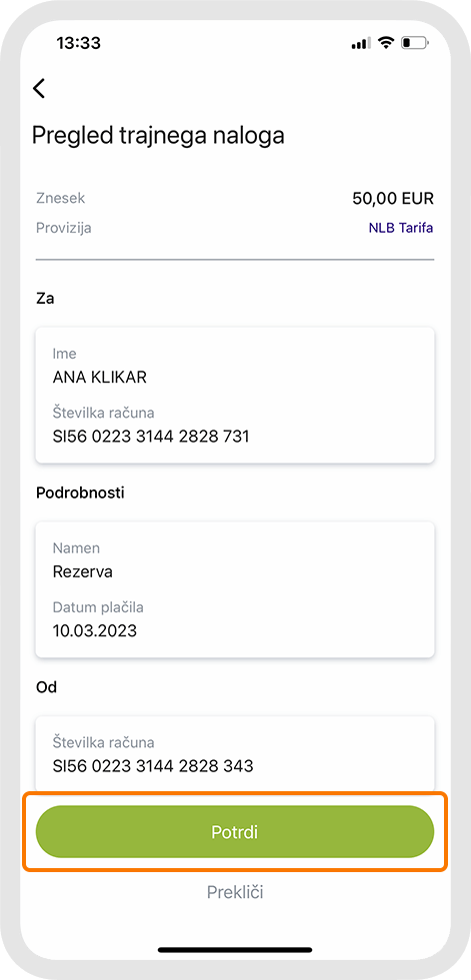Open the NLB Tarifa link
This screenshot has width=471, height=980.
[x=401, y=228]
